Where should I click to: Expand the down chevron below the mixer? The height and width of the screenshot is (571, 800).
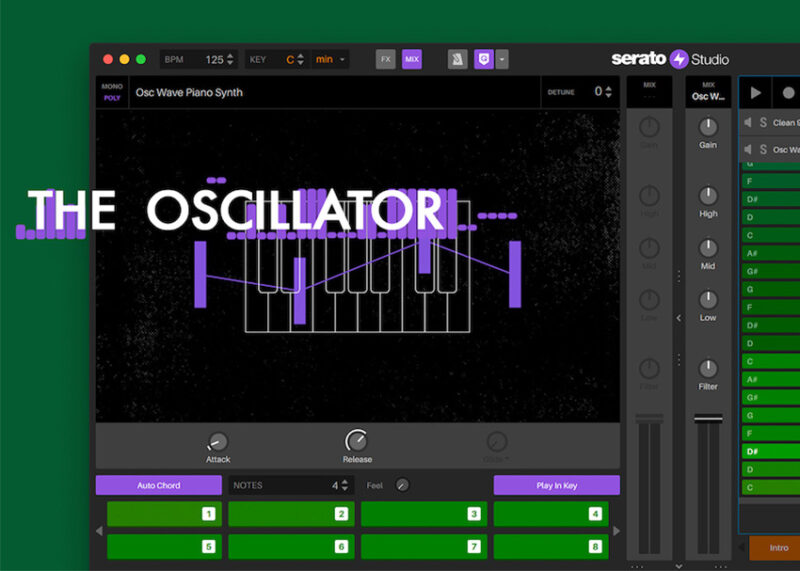point(679,566)
